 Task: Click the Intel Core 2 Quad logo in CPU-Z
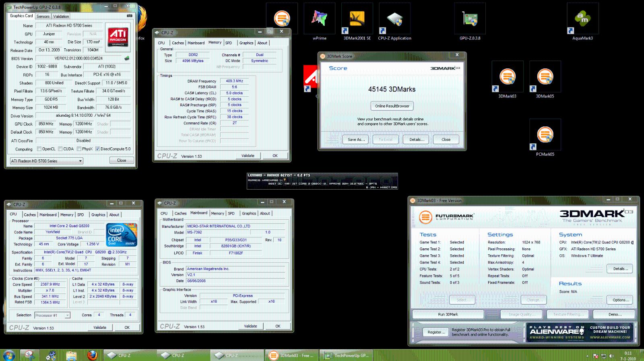coord(122,235)
